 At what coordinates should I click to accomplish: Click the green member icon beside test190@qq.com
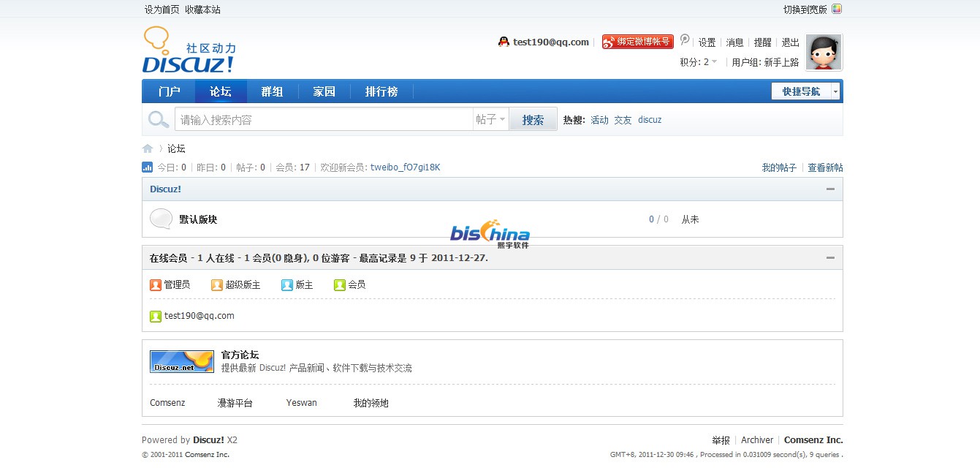coord(155,316)
